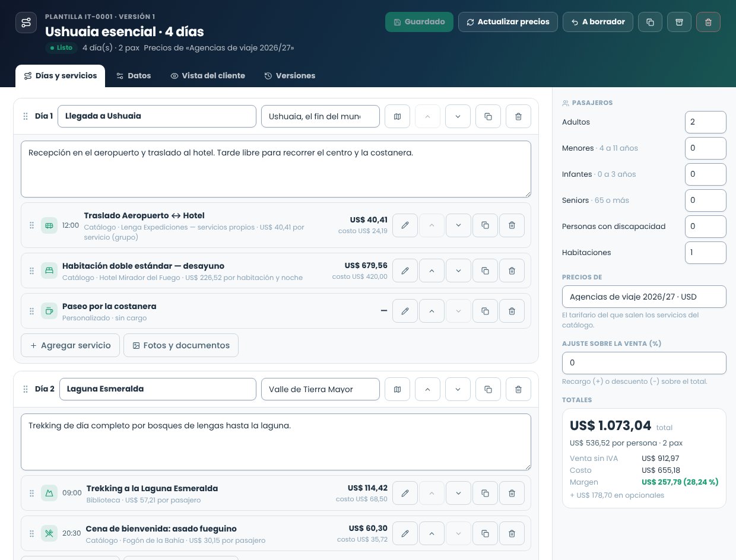This screenshot has height=560, width=736.
Task: Move Trekking a la Laguna Esmeralda down
Action: point(458,493)
